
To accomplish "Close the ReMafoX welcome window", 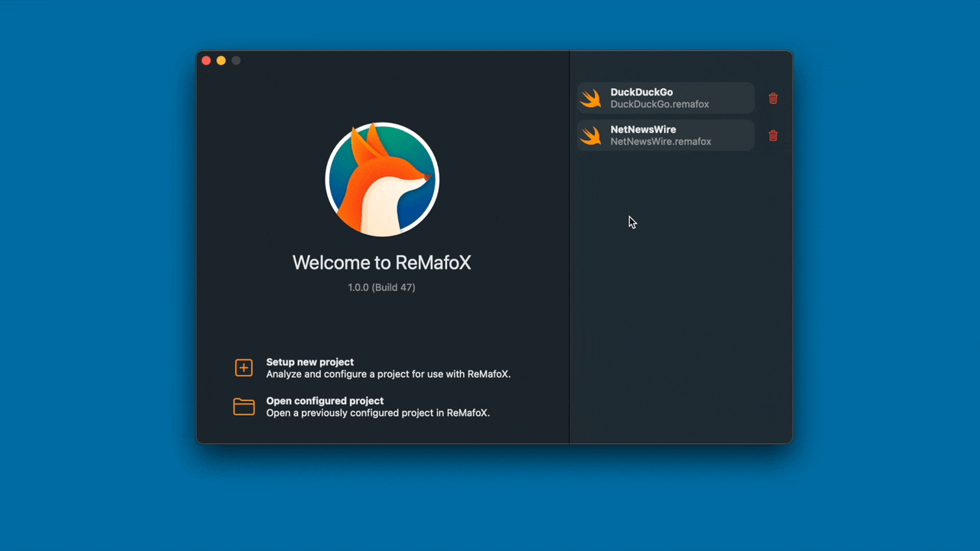I will pos(206,60).
